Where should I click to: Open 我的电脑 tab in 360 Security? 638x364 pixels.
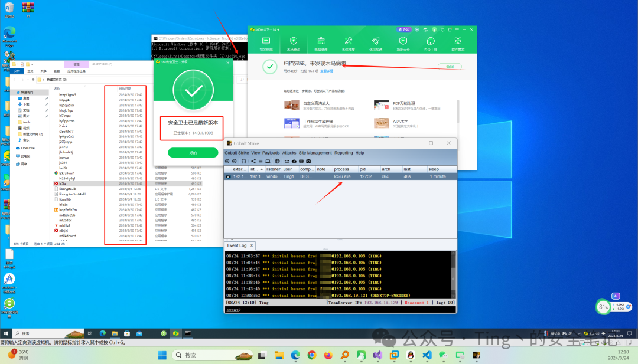(266, 44)
